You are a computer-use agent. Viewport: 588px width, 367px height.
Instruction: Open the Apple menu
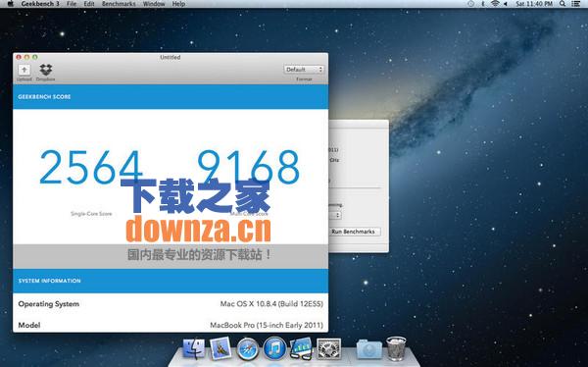tap(10, 4)
